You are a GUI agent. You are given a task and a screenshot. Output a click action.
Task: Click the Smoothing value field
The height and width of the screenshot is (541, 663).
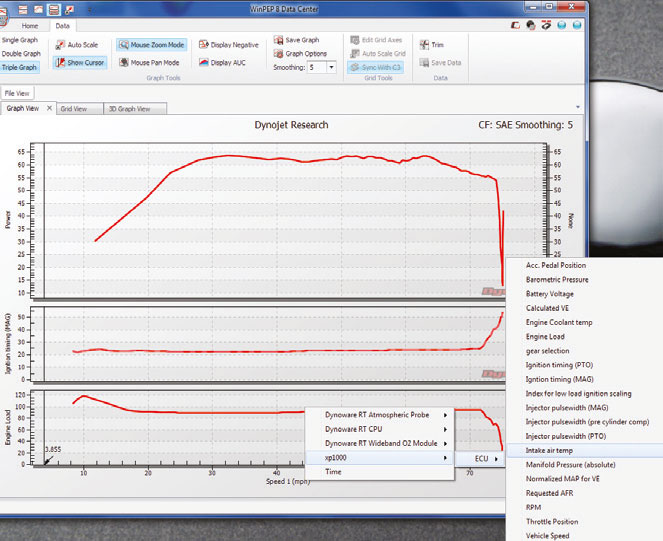point(317,67)
